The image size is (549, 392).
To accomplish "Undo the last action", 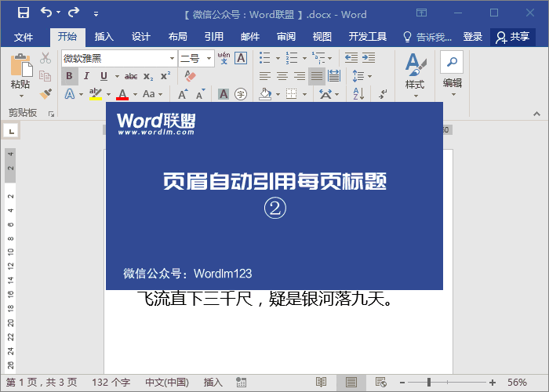I will click(46, 13).
